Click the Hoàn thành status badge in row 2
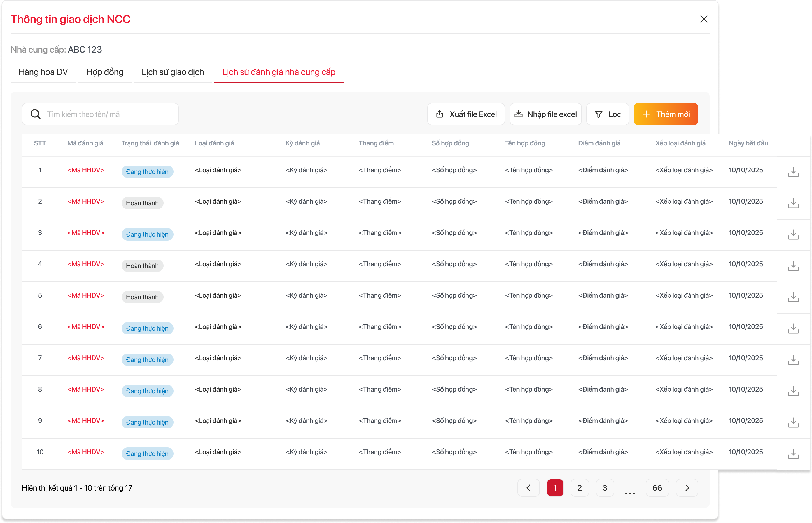Viewport: 812px width, 523px height. [x=142, y=203]
